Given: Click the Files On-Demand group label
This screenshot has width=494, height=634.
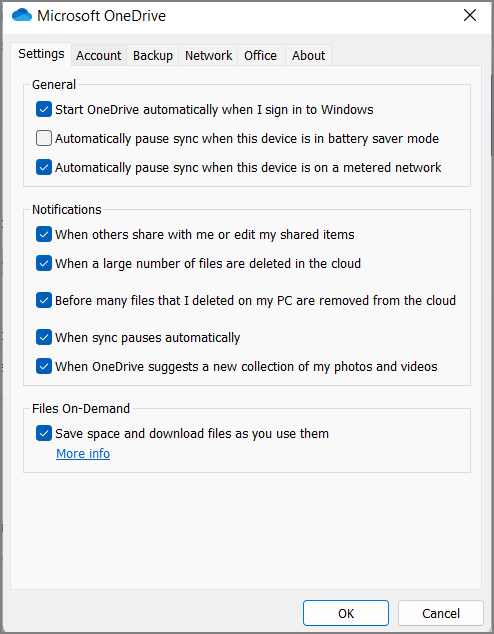Looking at the screenshot, I should coord(81,408).
